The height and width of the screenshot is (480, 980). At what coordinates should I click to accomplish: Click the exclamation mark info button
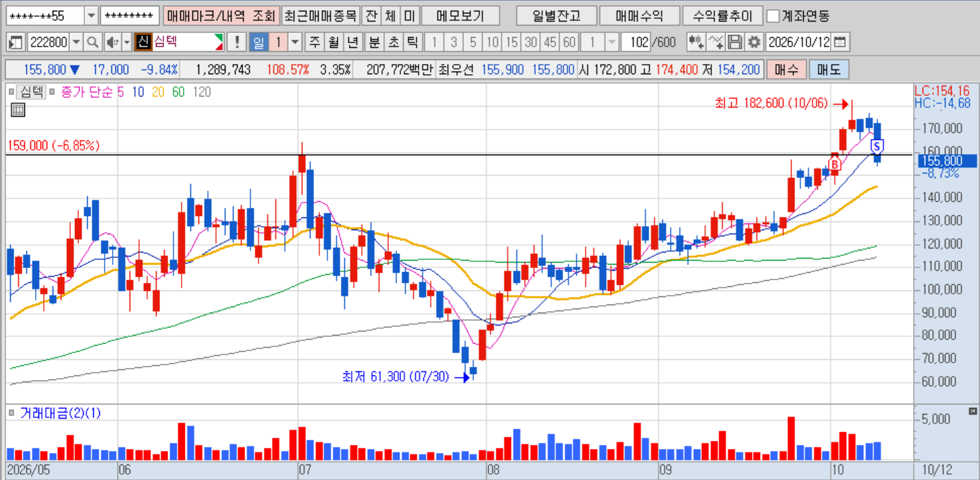pos(237,43)
